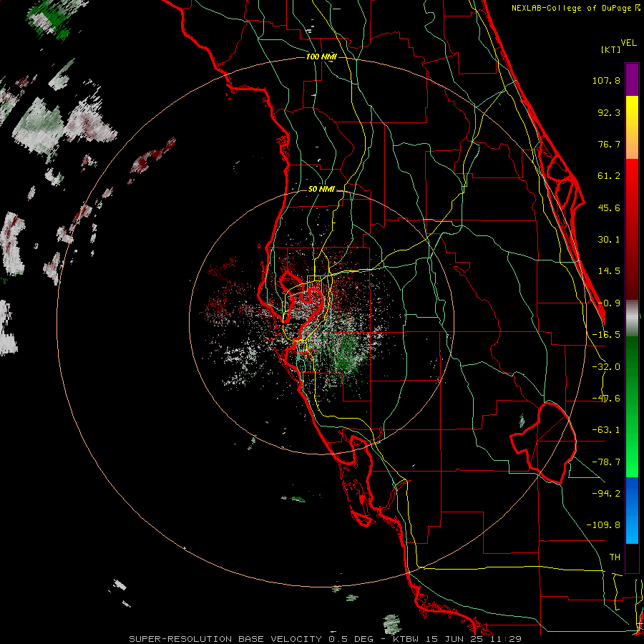Image resolution: width=644 pixels, height=644 pixels.
Task: Click the 107.8 value on the velocity scale
Action: 606,80
